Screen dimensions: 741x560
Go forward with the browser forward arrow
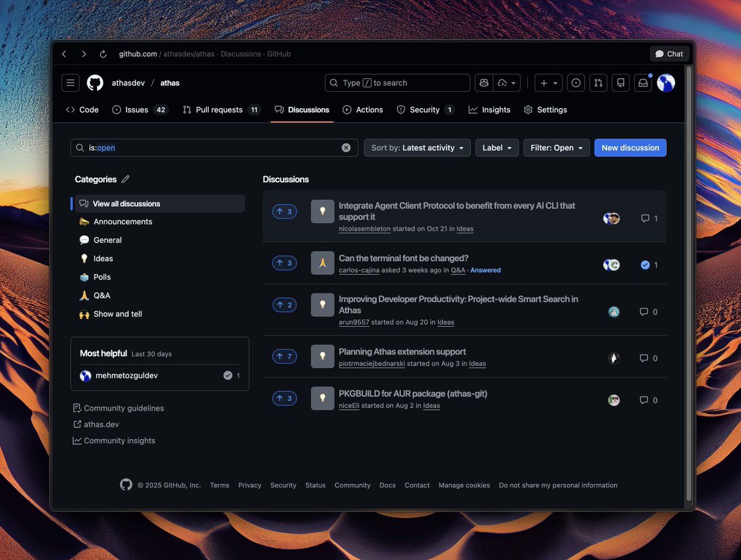(84, 54)
